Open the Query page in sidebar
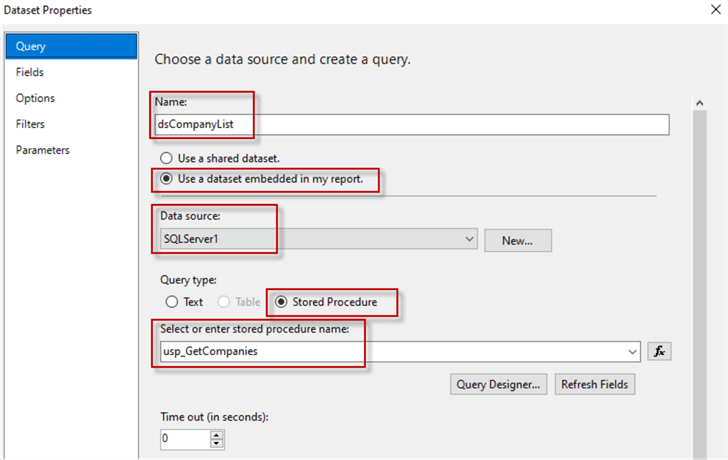 point(70,46)
